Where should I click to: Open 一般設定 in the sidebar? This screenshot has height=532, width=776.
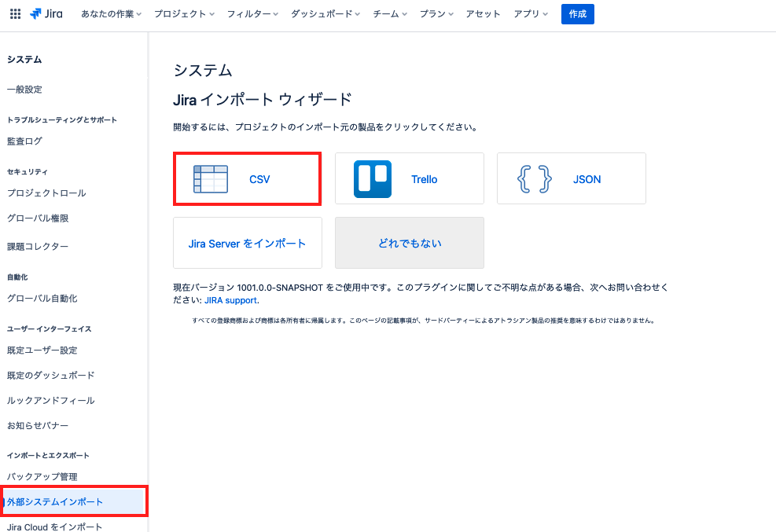tap(24, 90)
